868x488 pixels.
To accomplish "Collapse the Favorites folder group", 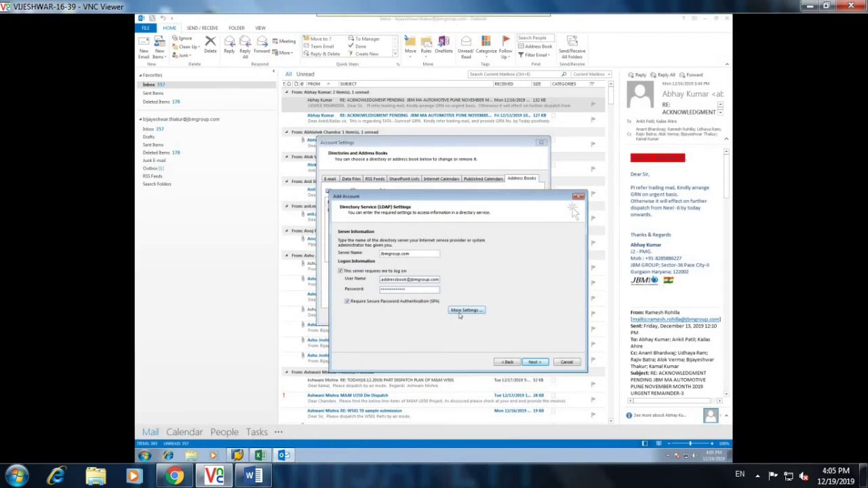I will [140, 75].
